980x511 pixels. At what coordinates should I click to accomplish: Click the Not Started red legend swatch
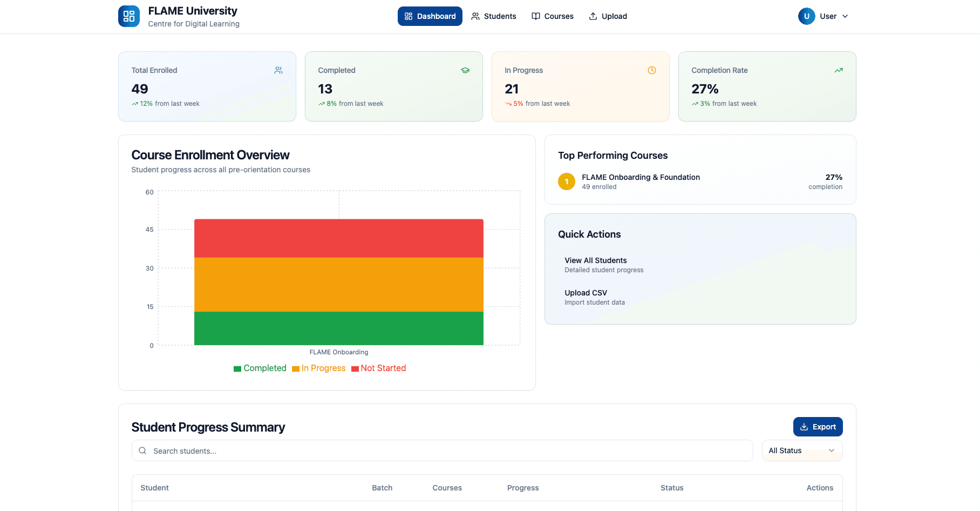point(355,369)
